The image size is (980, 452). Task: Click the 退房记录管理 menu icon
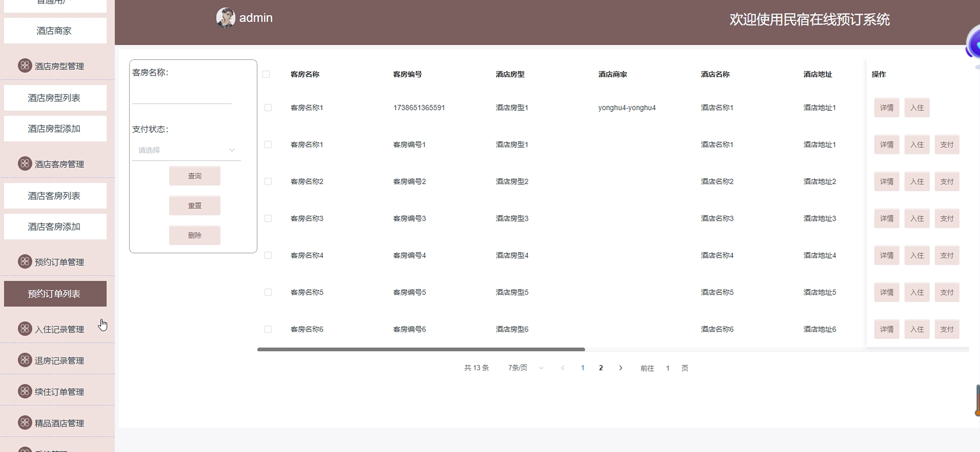pos(25,360)
